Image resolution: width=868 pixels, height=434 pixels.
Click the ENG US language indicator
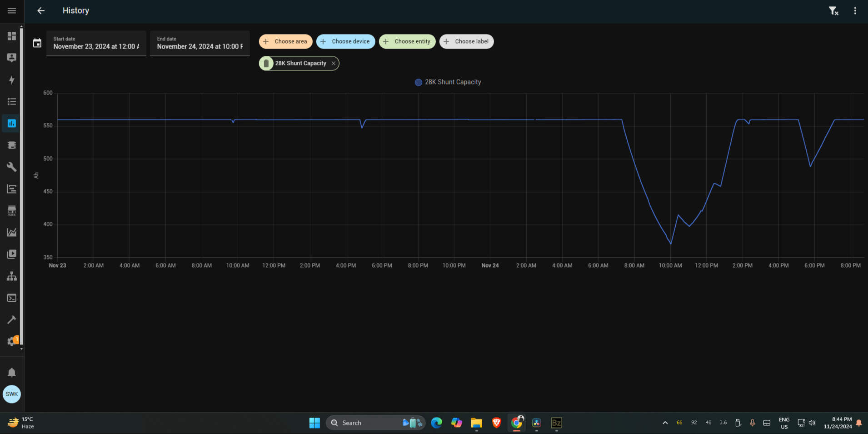(784, 423)
